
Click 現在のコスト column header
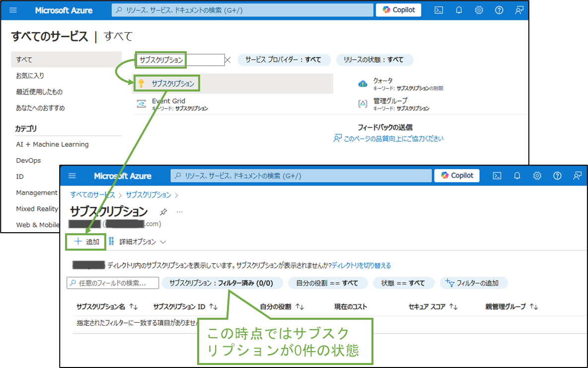pos(351,307)
